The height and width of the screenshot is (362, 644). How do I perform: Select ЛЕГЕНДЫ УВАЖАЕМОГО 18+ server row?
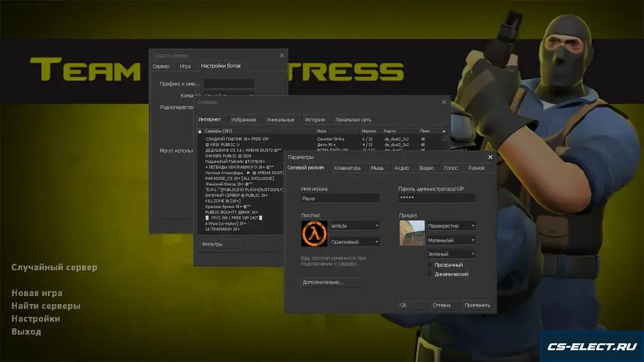(x=241, y=167)
